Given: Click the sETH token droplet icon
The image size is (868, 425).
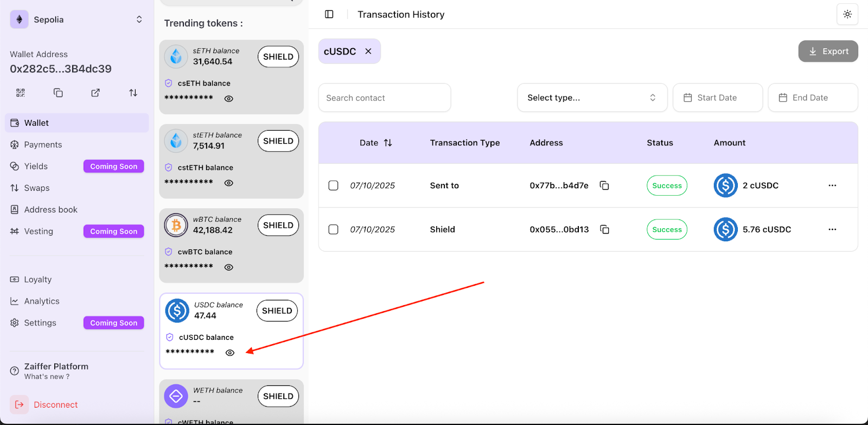Looking at the screenshot, I should [176, 56].
